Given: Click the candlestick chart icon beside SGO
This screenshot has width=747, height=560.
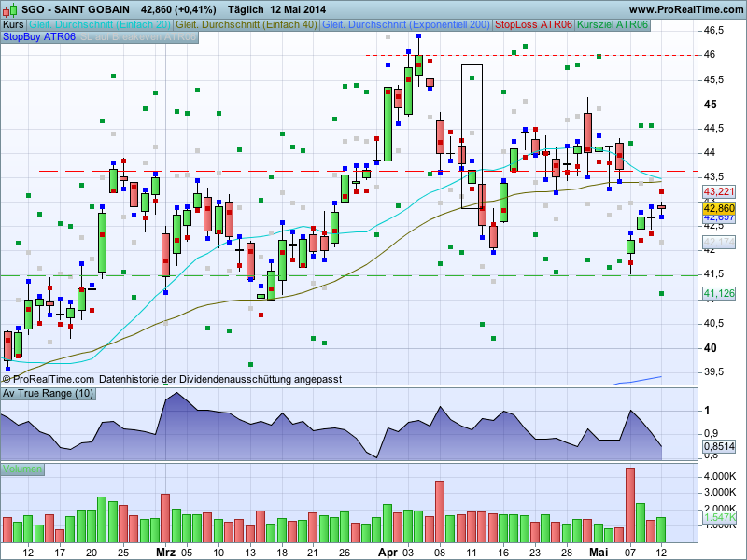Looking at the screenshot, I should (9, 9).
